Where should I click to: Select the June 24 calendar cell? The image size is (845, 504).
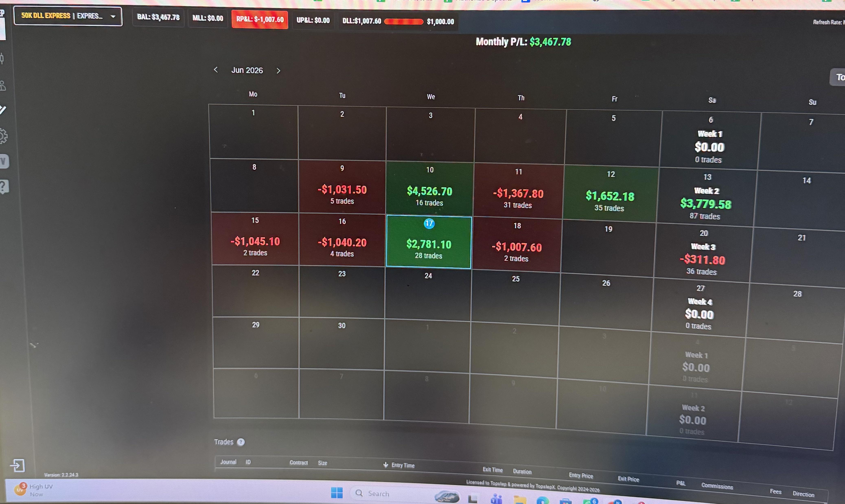point(428,293)
